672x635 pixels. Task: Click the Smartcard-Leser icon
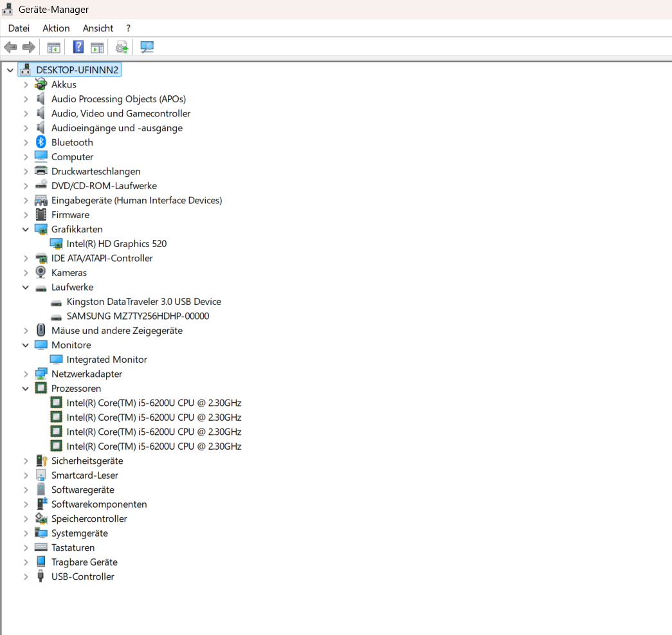pos(41,475)
